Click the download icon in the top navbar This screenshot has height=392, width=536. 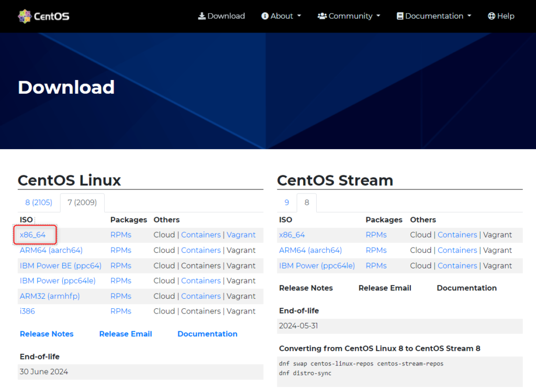click(202, 16)
